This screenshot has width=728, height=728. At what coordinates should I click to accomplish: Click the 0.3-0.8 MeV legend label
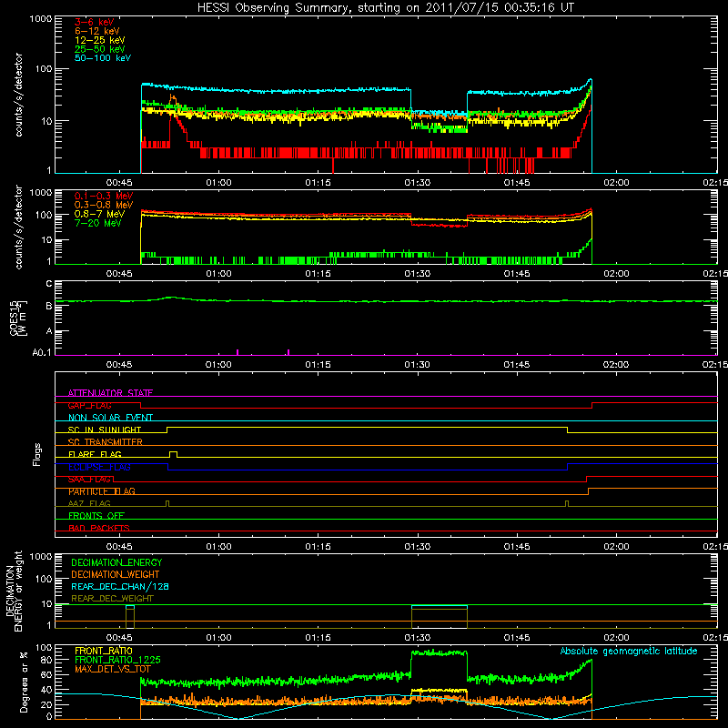click(x=104, y=205)
